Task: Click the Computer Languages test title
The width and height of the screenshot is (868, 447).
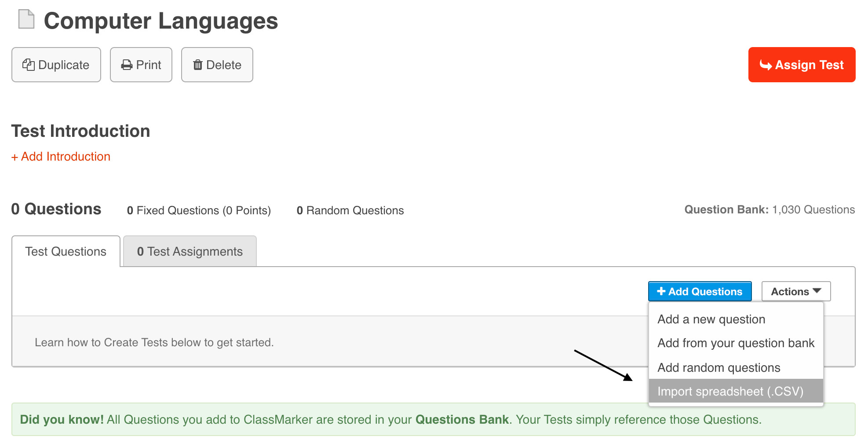Action: coord(161,21)
